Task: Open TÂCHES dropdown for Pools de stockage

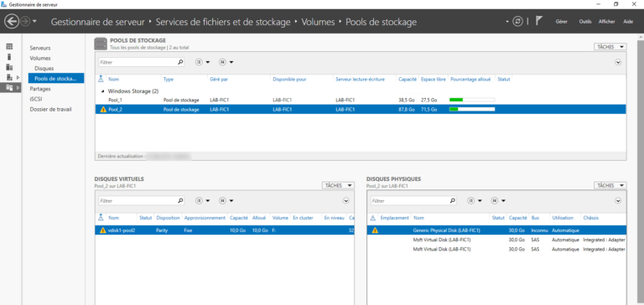Action: click(x=610, y=47)
